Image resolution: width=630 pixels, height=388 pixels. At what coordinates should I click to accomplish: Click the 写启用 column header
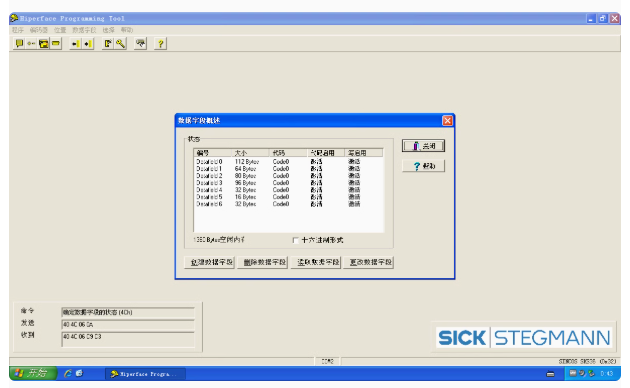(x=364, y=153)
